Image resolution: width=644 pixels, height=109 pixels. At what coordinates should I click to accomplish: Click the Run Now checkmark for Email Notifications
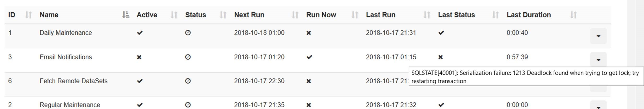[309, 57]
